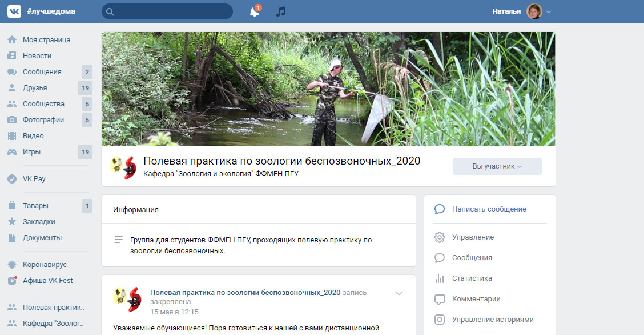Image resolution: width=644 pixels, height=335 pixels.
Task: Open Управление историями
Action: (x=493, y=320)
